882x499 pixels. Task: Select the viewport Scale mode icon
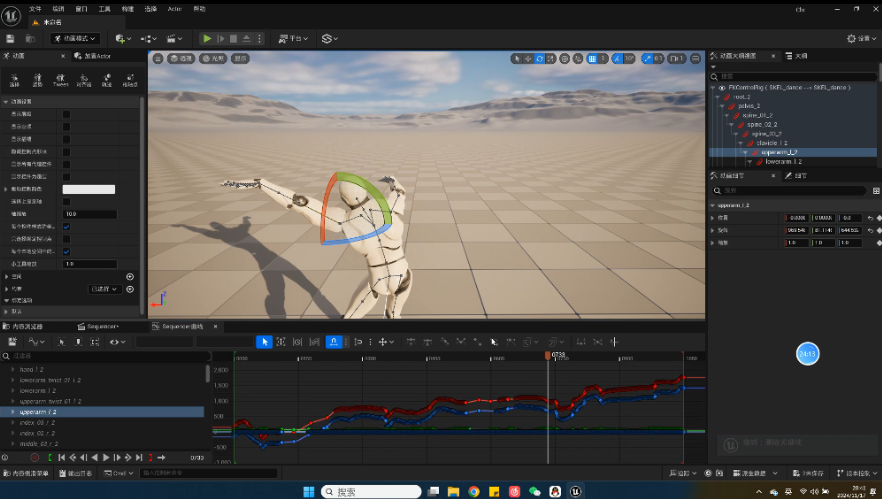click(x=550, y=59)
